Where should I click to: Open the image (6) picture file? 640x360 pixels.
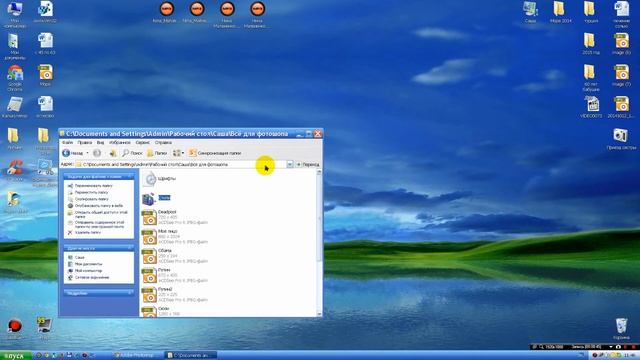[621, 44]
